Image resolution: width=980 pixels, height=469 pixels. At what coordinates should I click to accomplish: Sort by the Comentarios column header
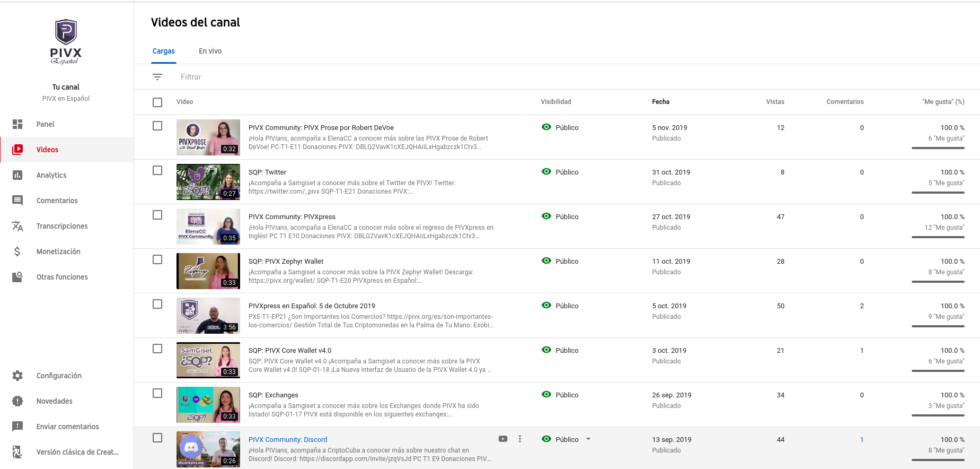pos(845,102)
